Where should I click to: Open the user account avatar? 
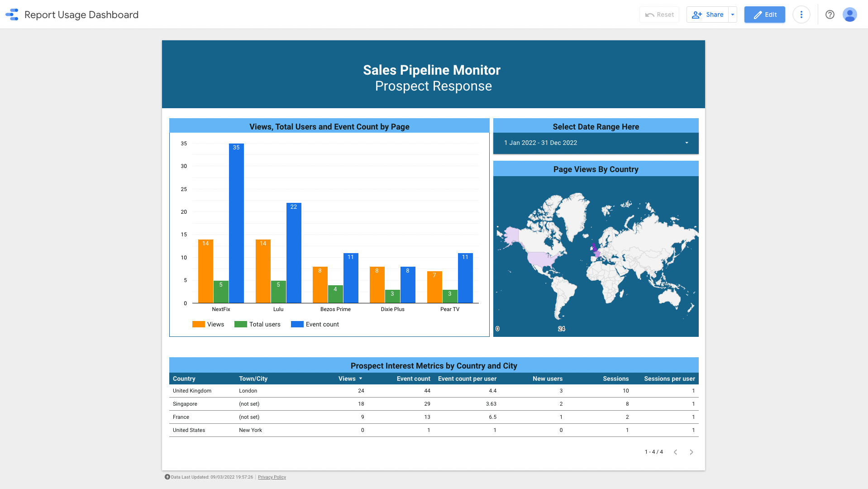tap(849, 14)
